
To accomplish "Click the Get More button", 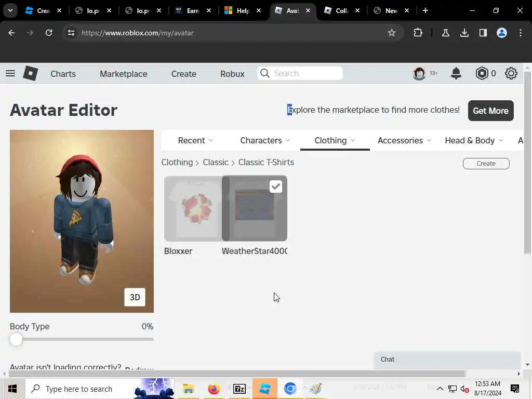I will point(490,111).
